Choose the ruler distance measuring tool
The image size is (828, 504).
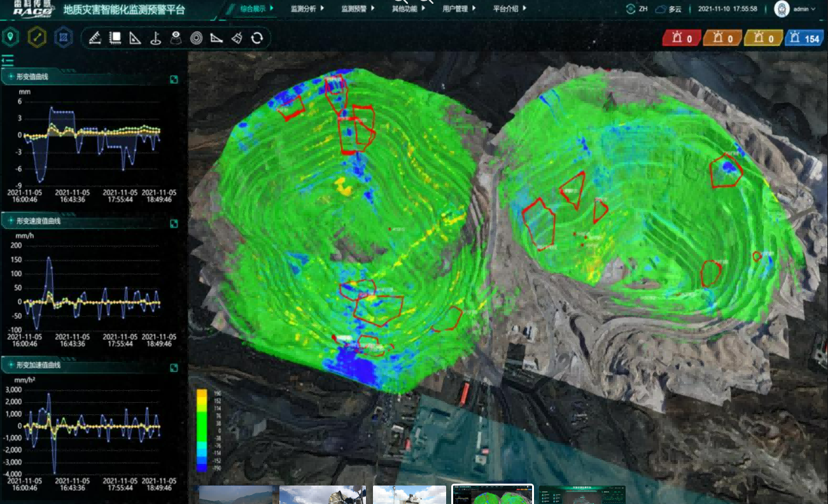point(95,38)
